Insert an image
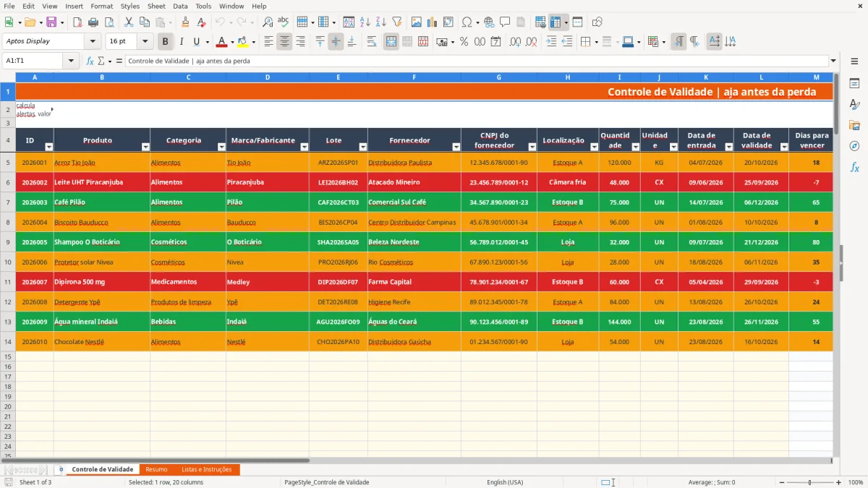This screenshot has width=868, height=488. pyautogui.click(x=416, y=22)
